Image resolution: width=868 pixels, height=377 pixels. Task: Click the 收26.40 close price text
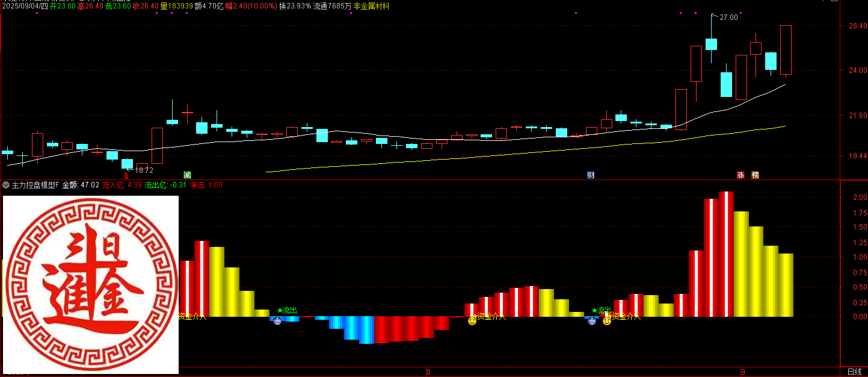146,6
